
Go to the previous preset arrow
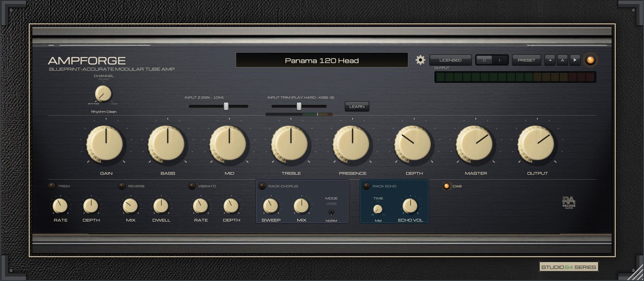(550, 60)
